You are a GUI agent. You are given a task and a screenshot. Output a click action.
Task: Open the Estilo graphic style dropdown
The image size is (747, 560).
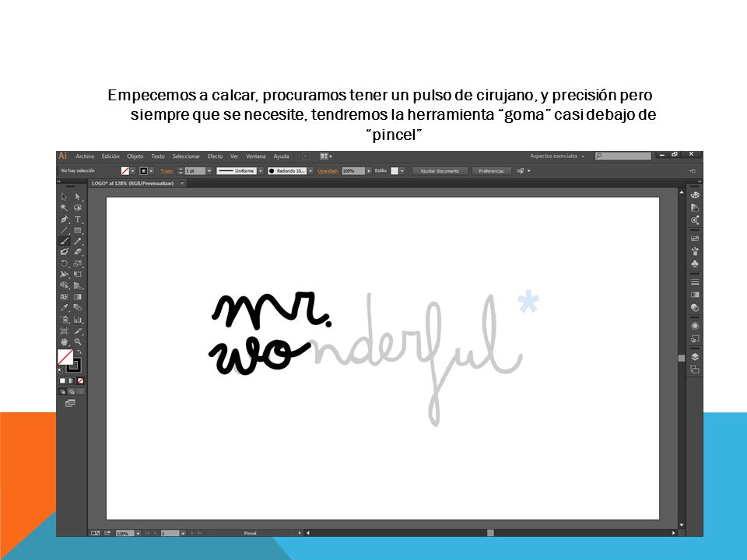pyautogui.click(x=402, y=171)
